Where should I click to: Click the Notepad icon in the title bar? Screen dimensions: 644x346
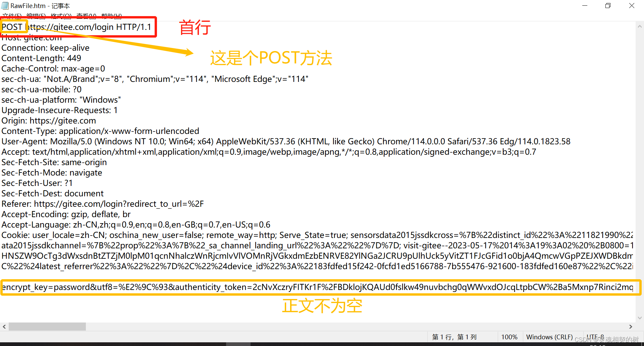click(5, 6)
